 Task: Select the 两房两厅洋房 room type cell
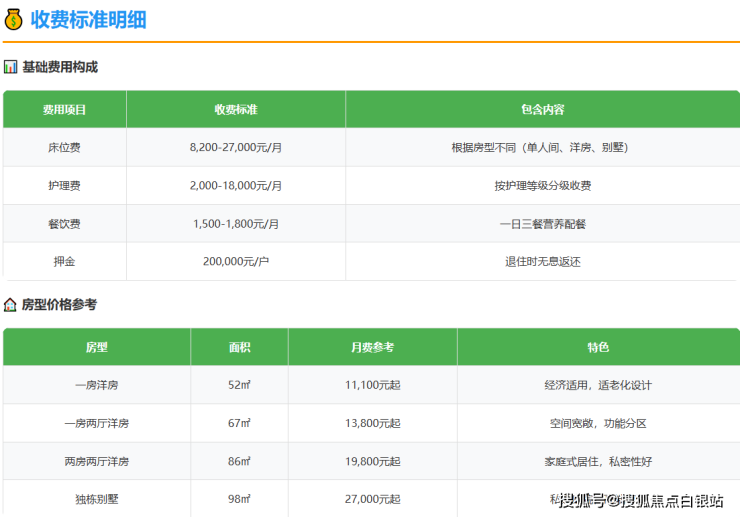coord(96,461)
